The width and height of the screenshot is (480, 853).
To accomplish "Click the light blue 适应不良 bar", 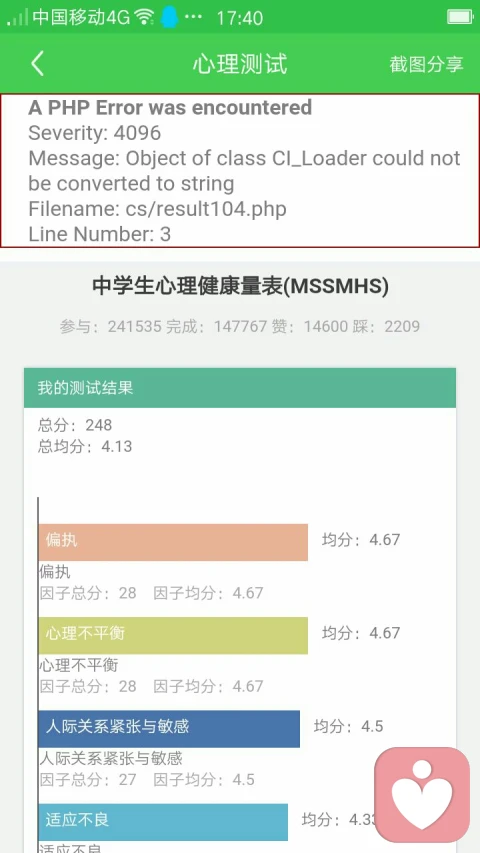I will [x=163, y=821].
